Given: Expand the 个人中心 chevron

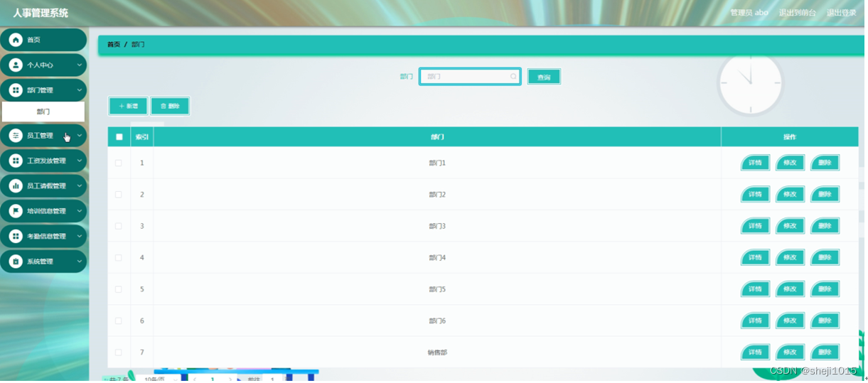Looking at the screenshot, I should tap(80, 65).
